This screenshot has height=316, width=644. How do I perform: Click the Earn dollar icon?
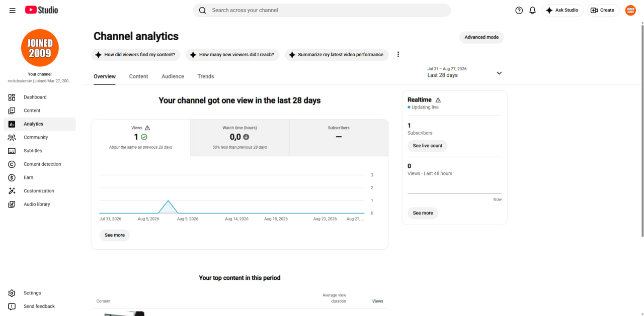(12, 177)
